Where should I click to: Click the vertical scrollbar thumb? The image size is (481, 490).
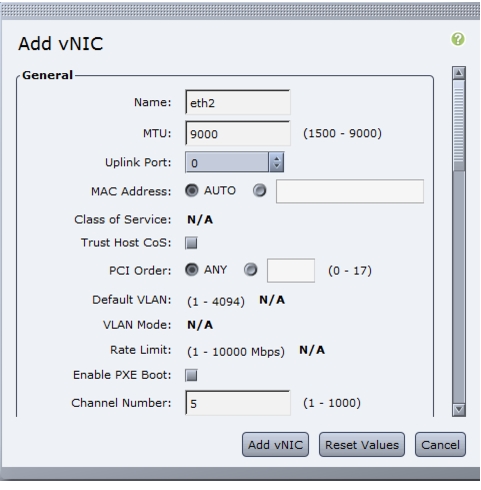(x=459, y=125)
